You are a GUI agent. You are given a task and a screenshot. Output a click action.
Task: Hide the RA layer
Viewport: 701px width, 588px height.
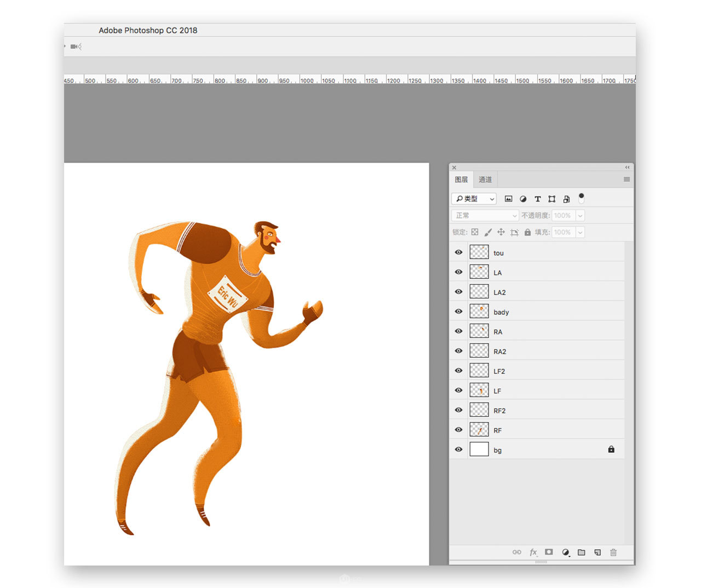click(458, 331)
